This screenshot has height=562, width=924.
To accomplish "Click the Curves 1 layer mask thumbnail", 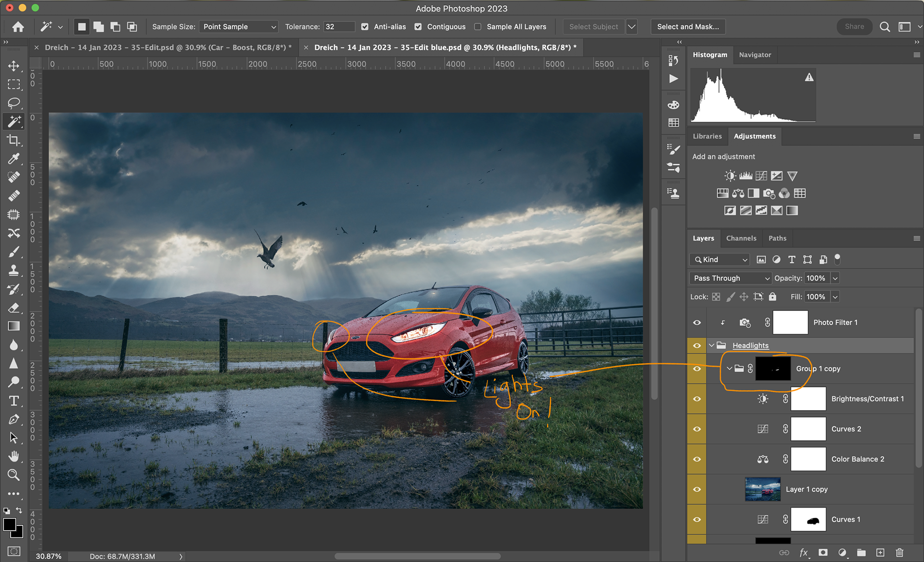I will (x=808, y=520).
